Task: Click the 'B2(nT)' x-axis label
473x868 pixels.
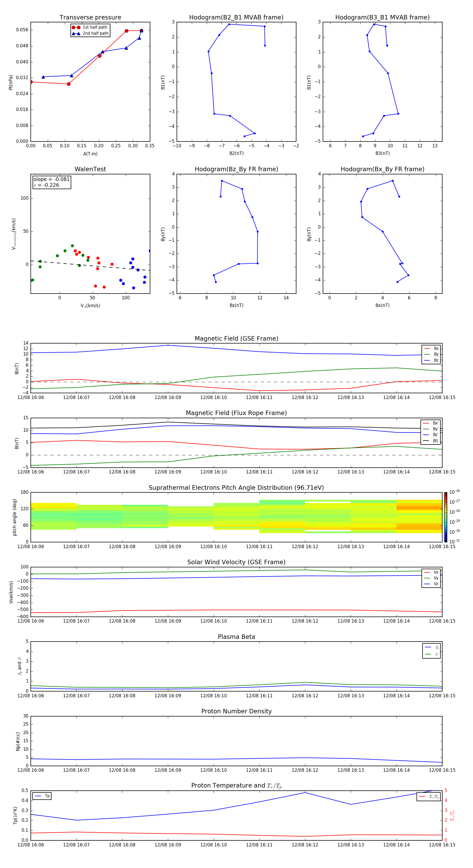Action: (x=236, y=153)
